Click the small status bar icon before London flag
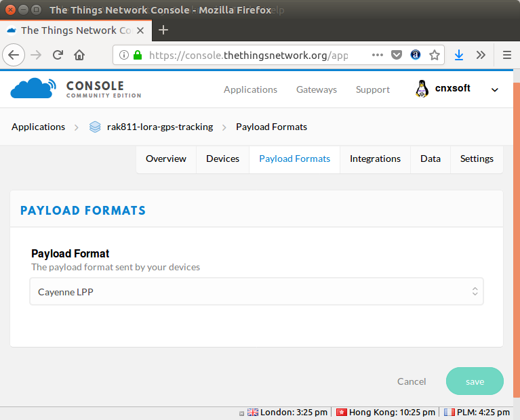 point(242,413)
